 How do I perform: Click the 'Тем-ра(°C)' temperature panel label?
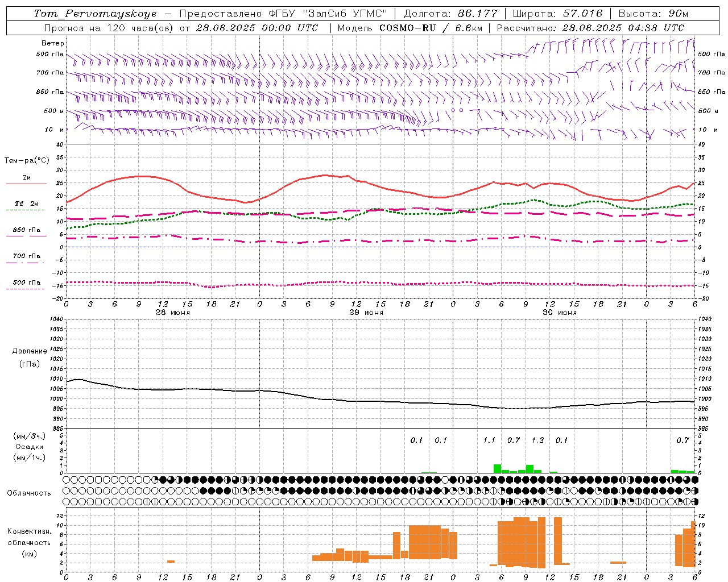click(27, 161)
